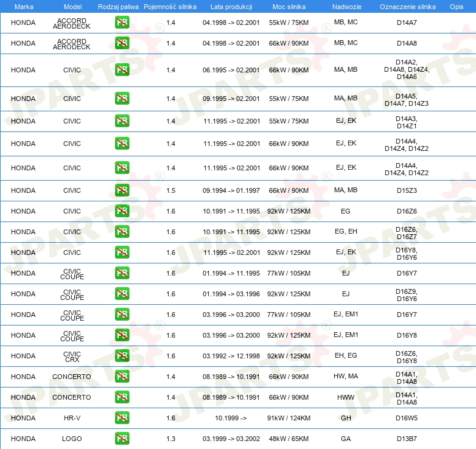The height and width of the screenshot is (449, 476).
Task: Click the LOGO model cell
Action: (72, 439)
